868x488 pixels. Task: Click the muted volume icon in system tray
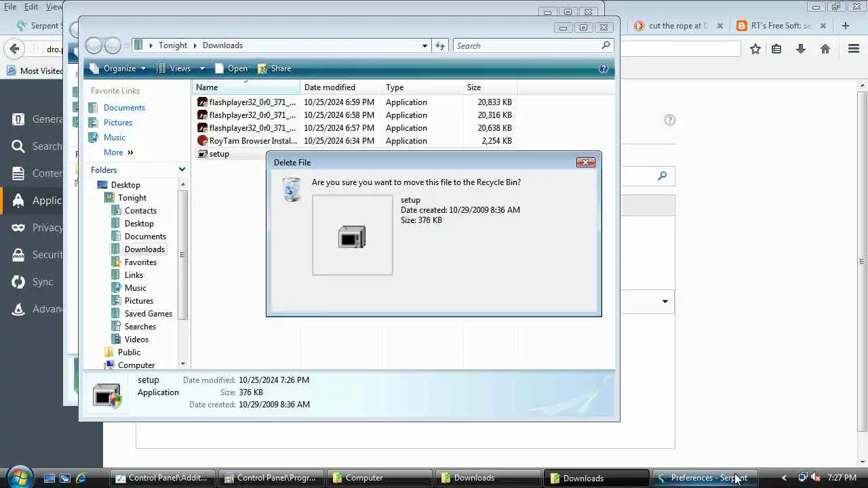coord(816,478)
